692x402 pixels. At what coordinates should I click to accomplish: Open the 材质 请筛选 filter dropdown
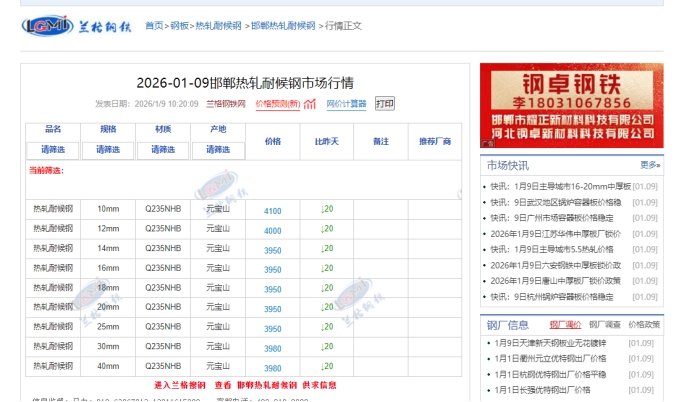[x=163, y=150]
